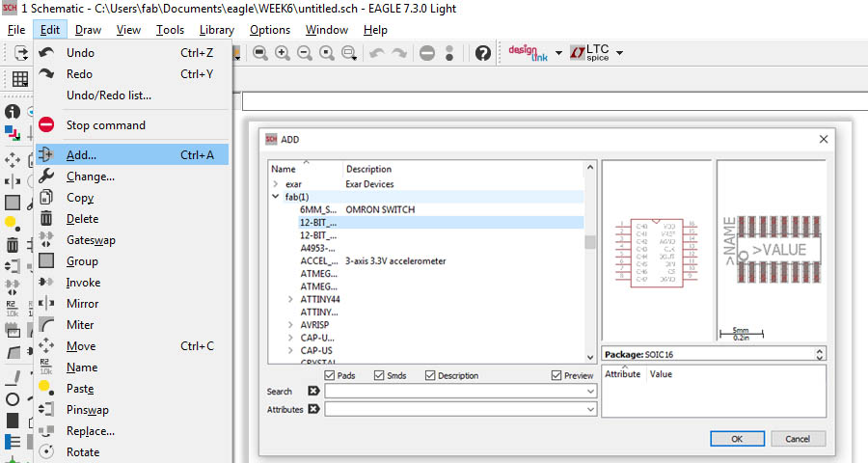Open the designlink dropdown arrow
The image size is (868, 463).
pyautogui.click(x=558, y=53)
